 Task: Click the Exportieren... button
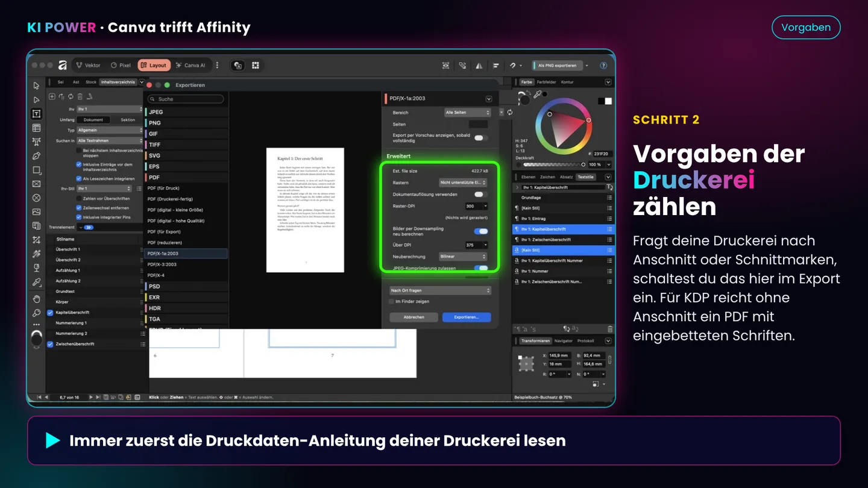coord(467,317)
